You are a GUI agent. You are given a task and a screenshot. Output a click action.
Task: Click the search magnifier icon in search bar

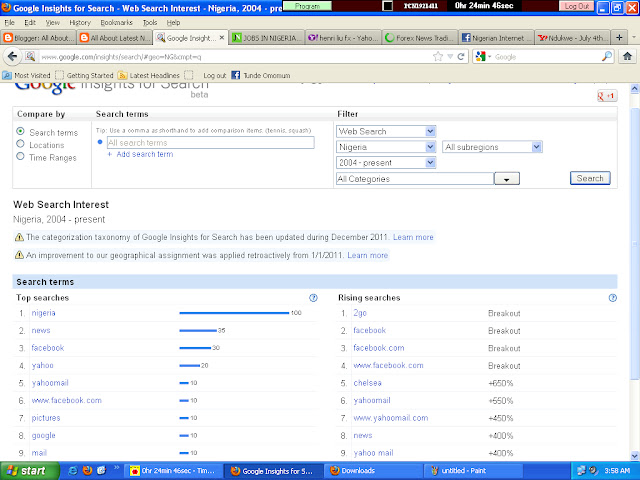pos(607,56)
